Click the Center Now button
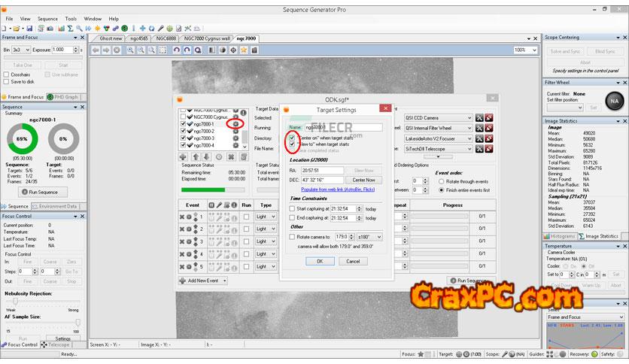This screenshot has width=629, height=364. [x=363, y=180]
